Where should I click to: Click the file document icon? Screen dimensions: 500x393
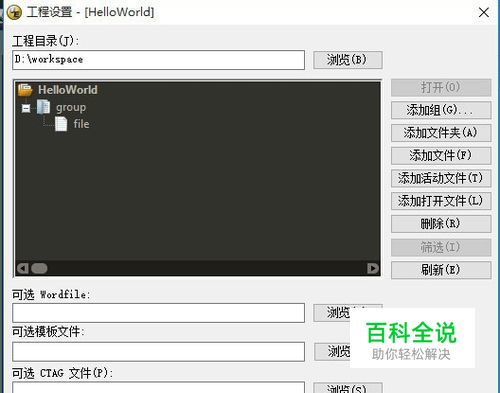pyautogui.click(x=61, y=124)
